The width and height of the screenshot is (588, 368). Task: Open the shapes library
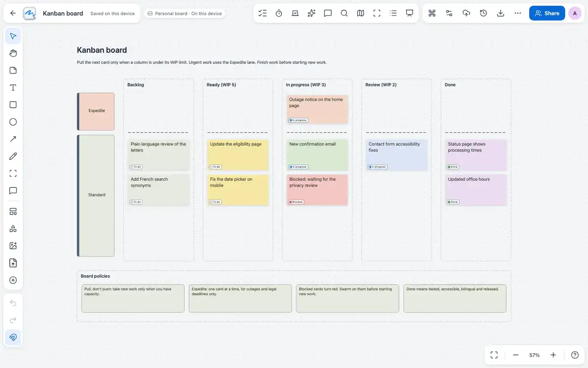[x=13, y=229]
